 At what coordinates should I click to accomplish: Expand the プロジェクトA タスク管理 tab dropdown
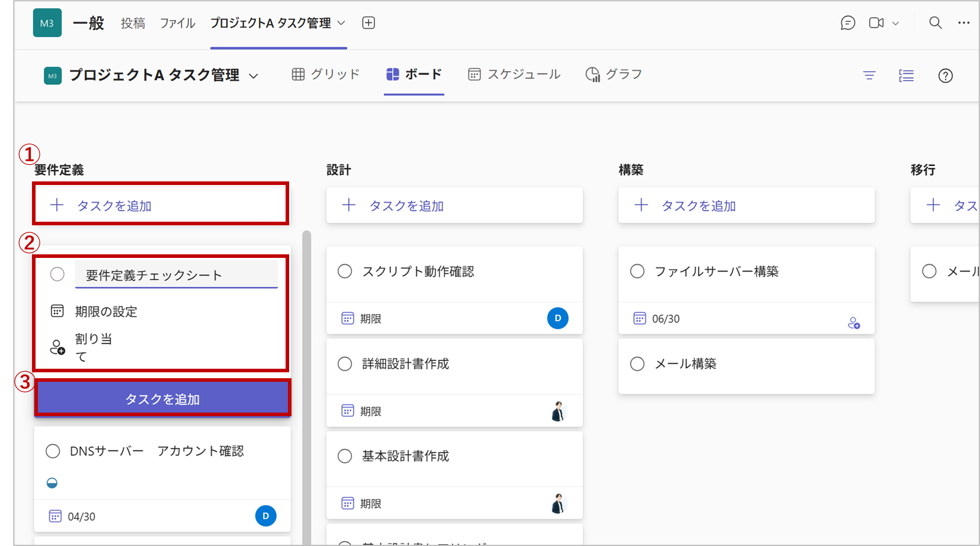click(341, 23)
